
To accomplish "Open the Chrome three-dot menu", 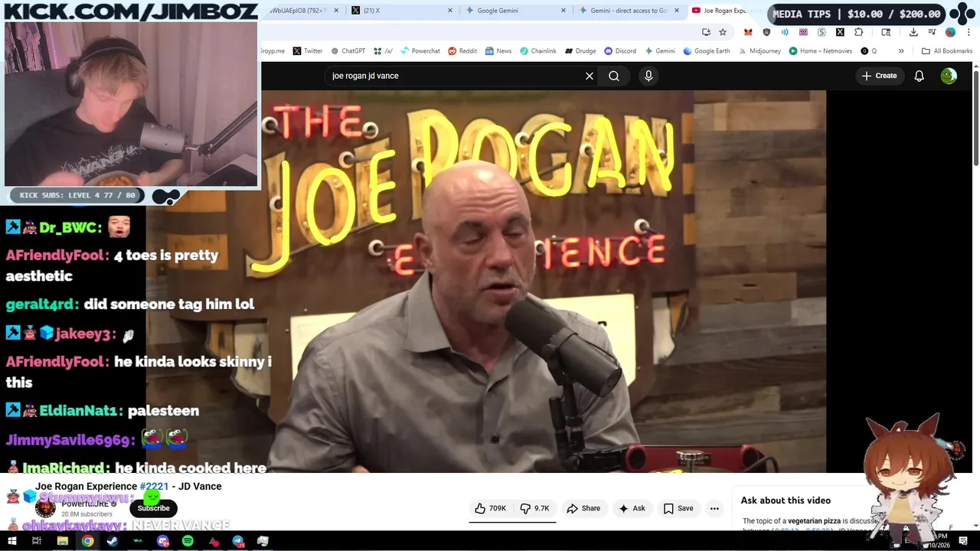I will tap(969, 32).
